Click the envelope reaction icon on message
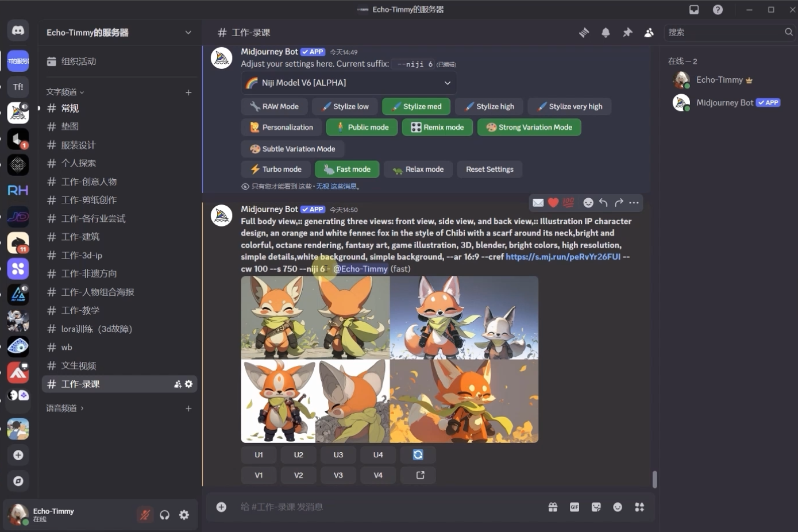 [x=538, y=202]
